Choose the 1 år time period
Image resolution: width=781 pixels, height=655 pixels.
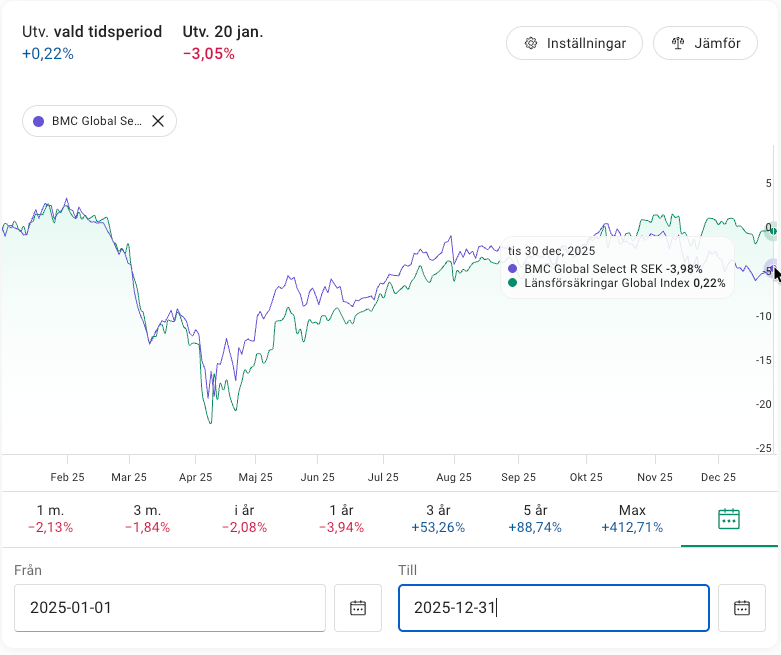pos(341,519)
